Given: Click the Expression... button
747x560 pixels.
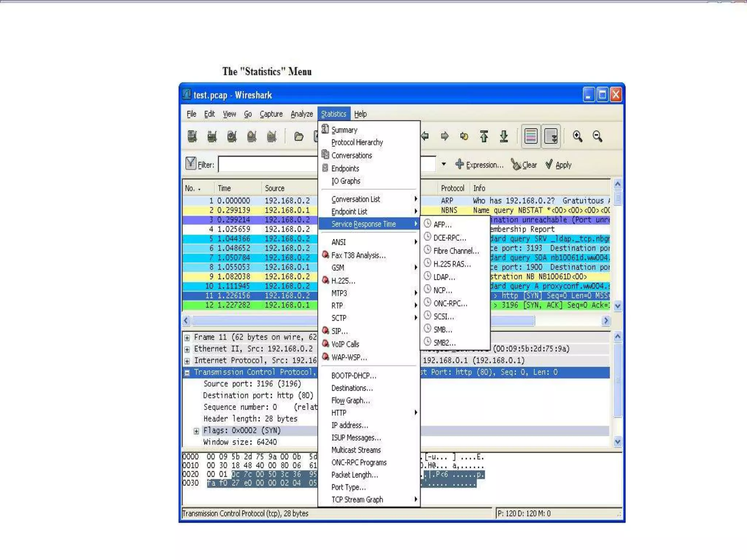Looking at the screenshot, I should pos(480,165).
